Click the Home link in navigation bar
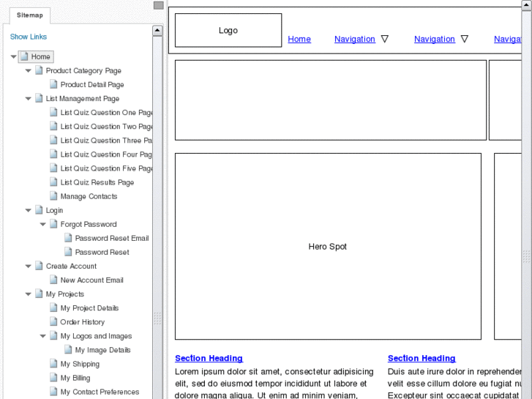The height and width of the screenshot is (399, 532). [299, 39]
